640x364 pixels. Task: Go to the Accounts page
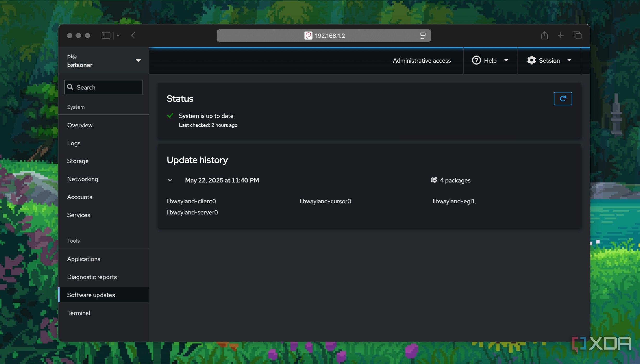tap(104, 197)
